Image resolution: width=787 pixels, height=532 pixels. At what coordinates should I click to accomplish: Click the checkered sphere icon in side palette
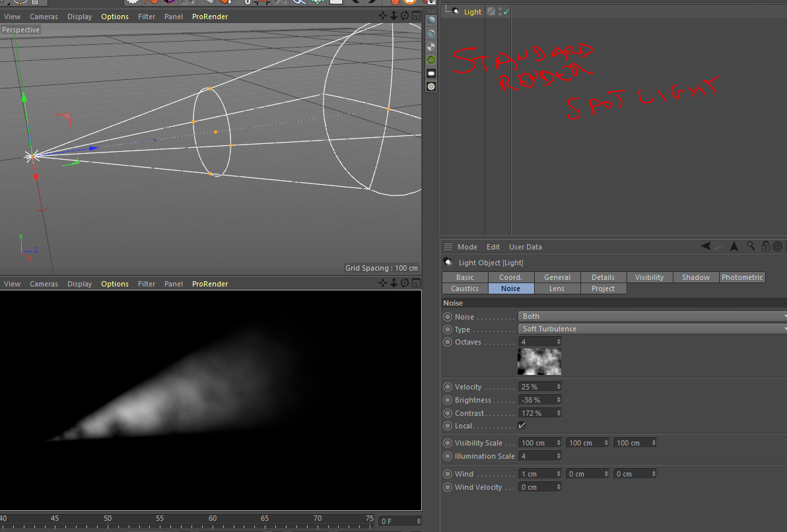431,47
